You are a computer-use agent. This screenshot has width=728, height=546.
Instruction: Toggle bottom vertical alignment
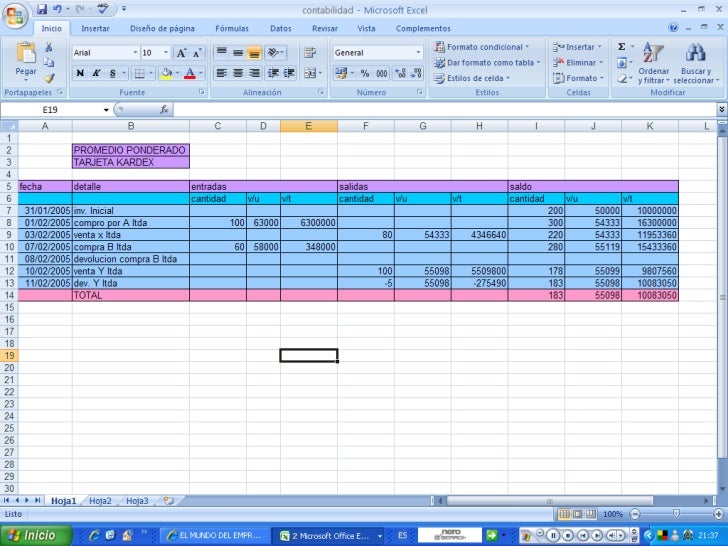click(x=254, y=52)
